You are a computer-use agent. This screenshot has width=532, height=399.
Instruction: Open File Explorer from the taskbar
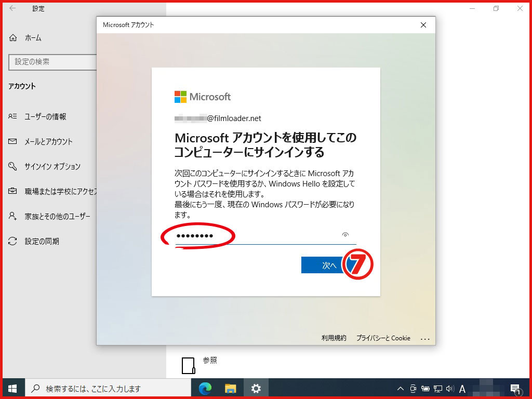coord(230,389)
